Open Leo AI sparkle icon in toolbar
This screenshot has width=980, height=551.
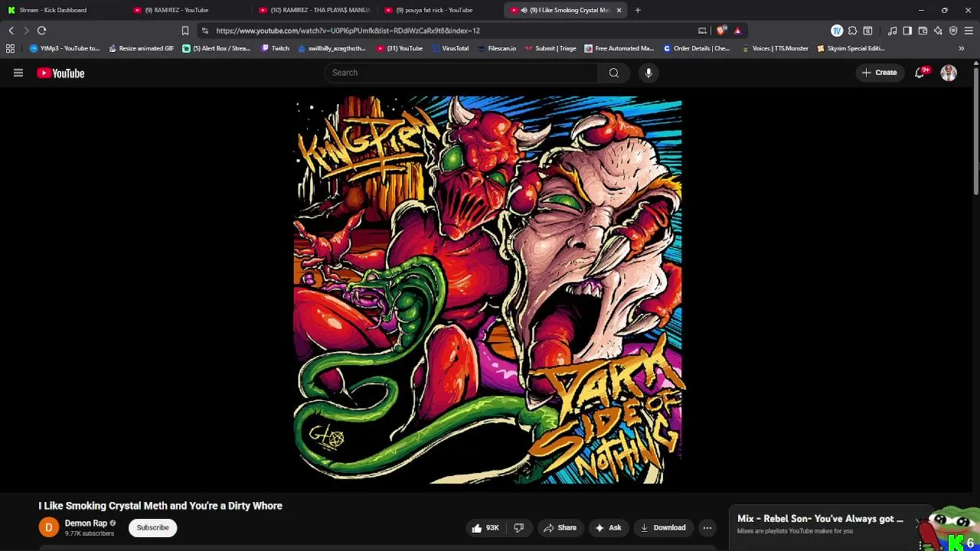coord(938,31)
